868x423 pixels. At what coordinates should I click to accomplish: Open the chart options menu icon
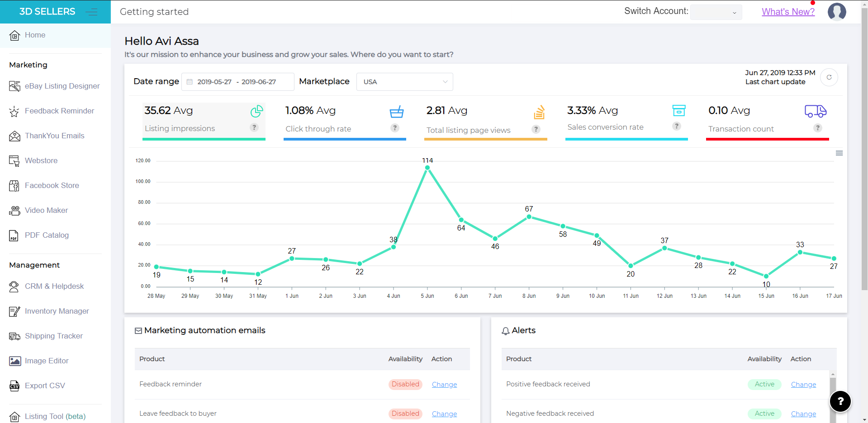pyautogui.click(x=839, y=153)
